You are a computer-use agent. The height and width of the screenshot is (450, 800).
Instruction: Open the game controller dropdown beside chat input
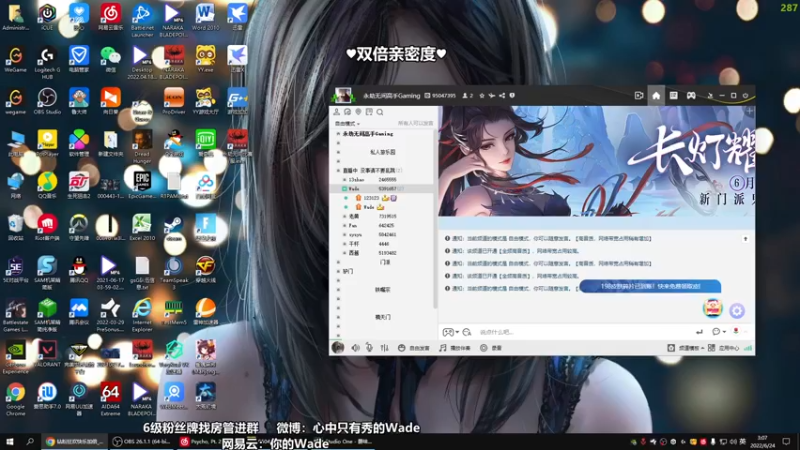pos(450,332)
